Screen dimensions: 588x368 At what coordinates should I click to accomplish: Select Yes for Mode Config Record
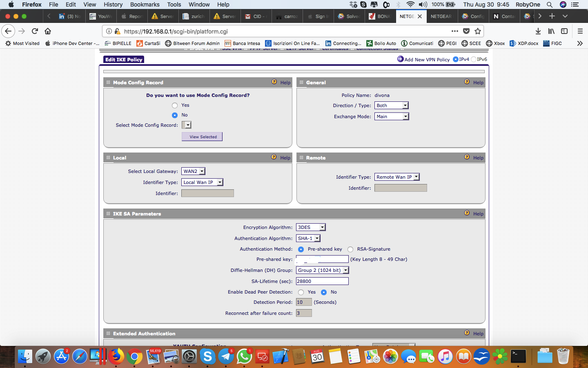(x=175, y=105)
